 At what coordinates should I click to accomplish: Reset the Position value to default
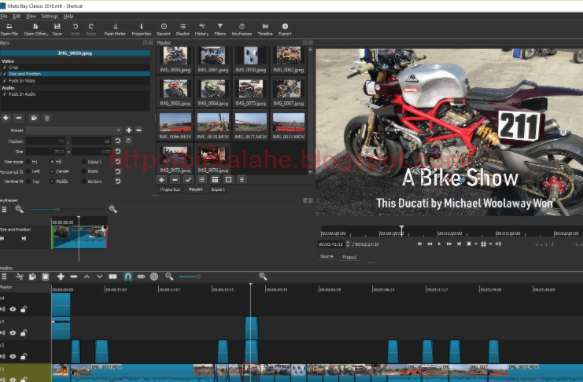(117, 141)
